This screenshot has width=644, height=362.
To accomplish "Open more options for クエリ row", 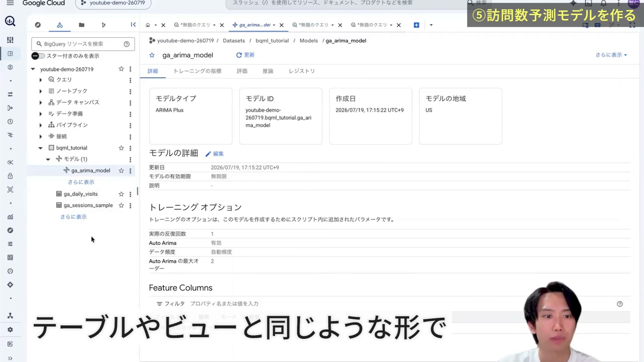I will tap(130, 80).
